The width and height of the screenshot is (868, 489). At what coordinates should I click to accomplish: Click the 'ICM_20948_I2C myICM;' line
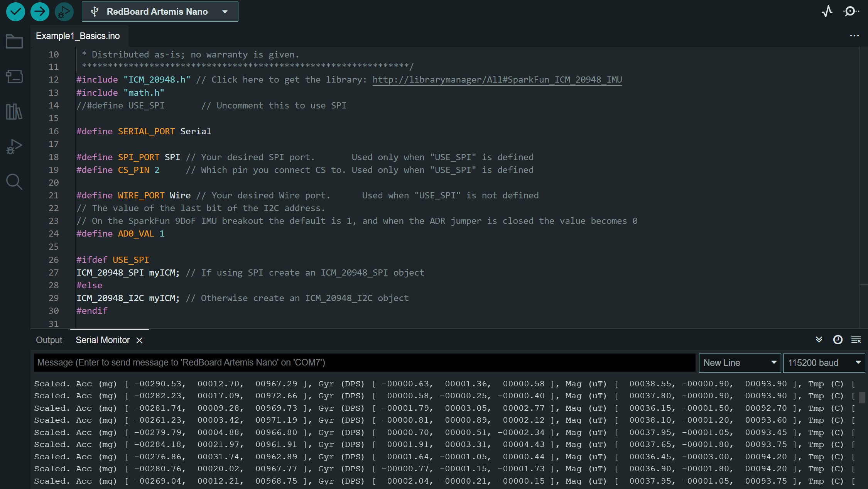click(x=242, y=298)
